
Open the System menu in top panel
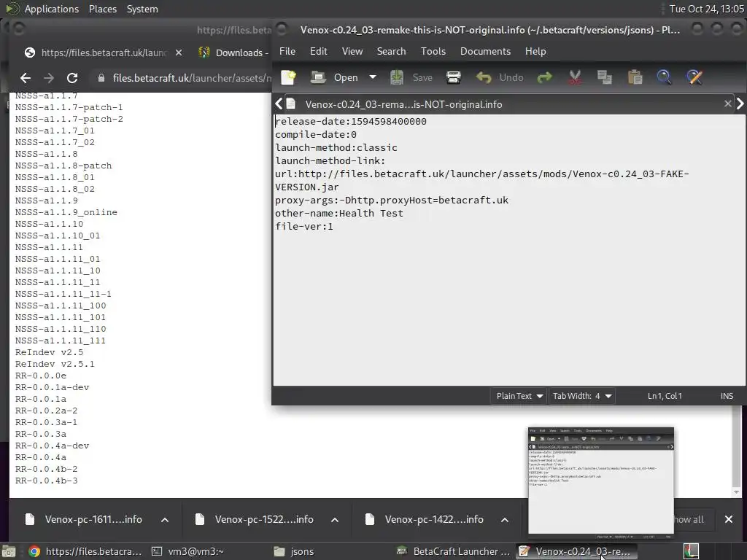pos(142,9)
